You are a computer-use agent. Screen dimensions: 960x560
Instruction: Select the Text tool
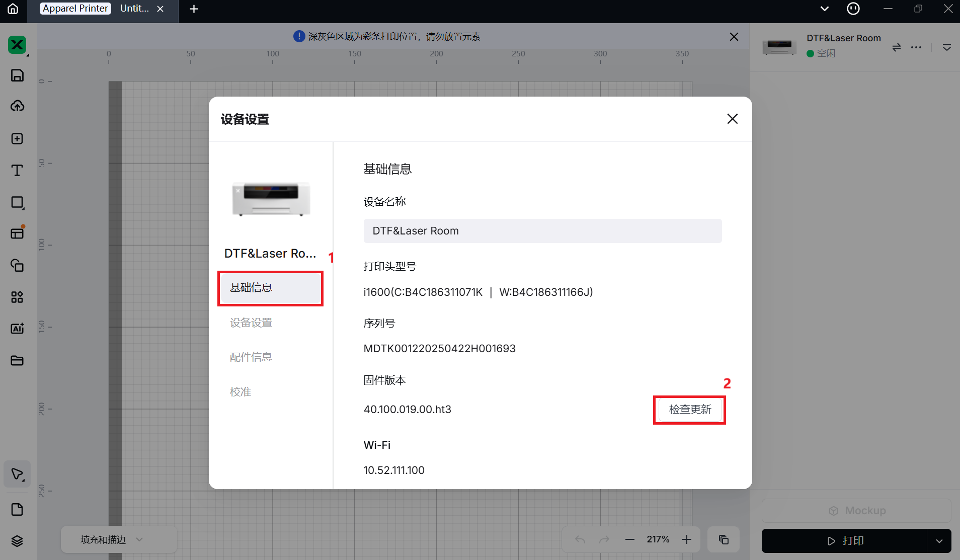pos(17,171)
